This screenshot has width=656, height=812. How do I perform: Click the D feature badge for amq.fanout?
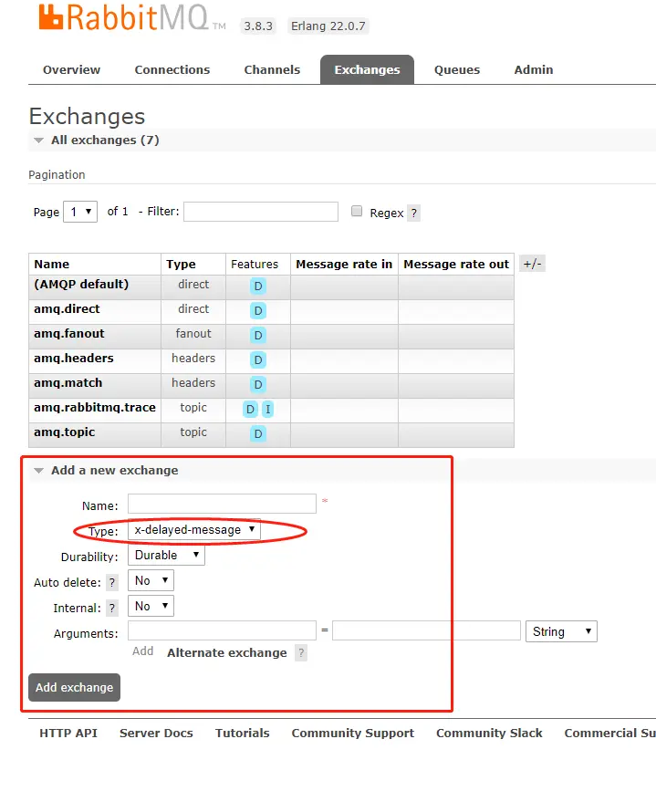(x=258, y=336)
